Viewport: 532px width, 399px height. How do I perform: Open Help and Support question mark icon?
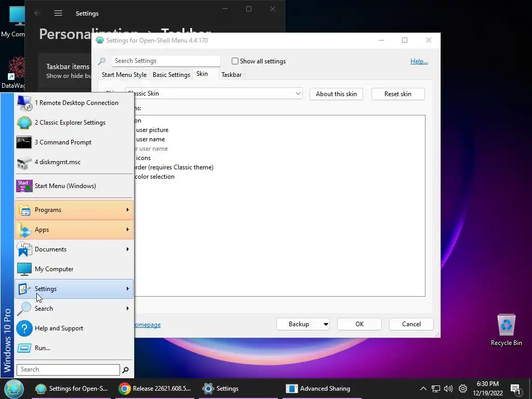[x=24, y=328]
